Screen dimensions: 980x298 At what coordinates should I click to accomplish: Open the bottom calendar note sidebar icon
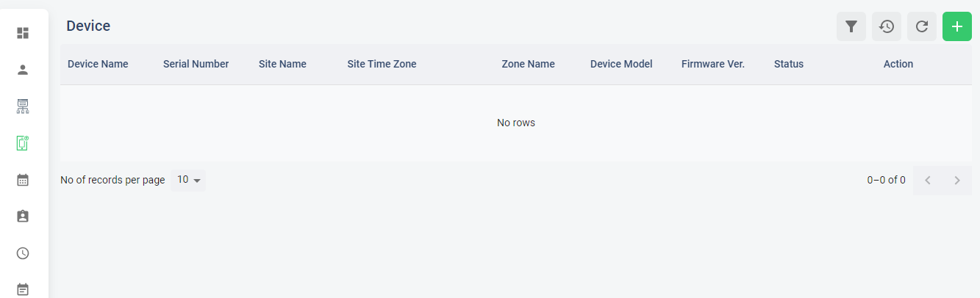click(23, 289)
